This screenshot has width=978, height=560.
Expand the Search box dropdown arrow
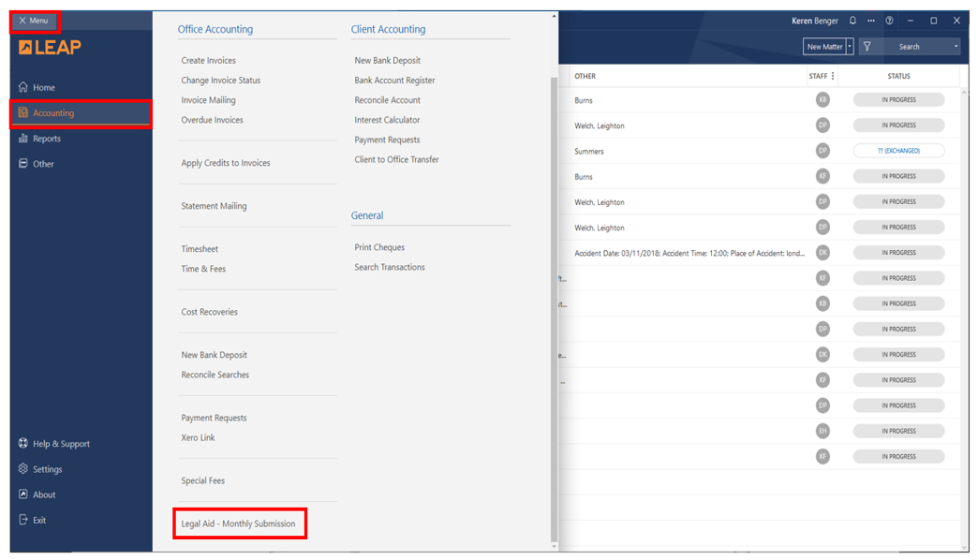[x=956, y=47]
